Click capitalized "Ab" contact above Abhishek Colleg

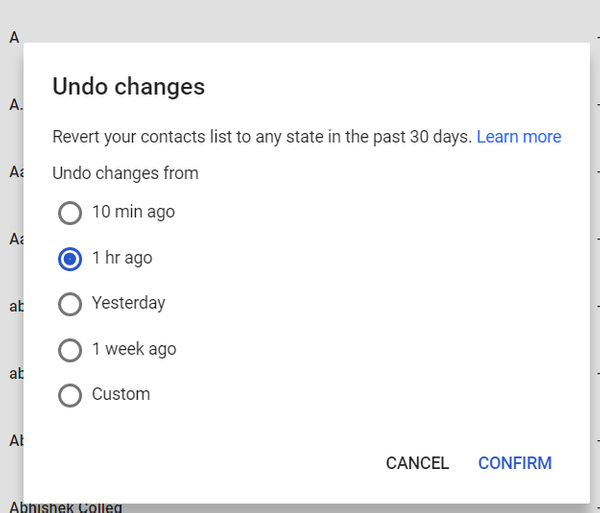click(16, 440)
